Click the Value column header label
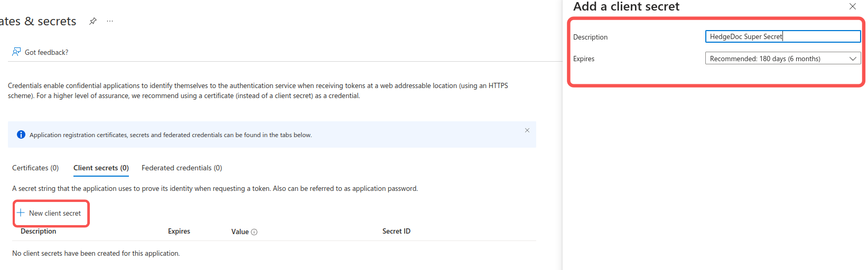 [240, 232]
